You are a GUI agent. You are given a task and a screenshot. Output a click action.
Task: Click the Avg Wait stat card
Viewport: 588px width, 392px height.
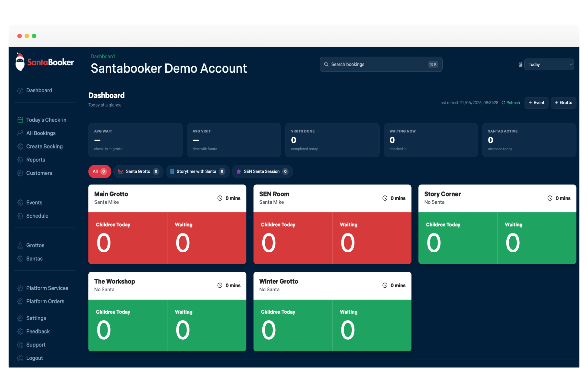click(135, 140)
